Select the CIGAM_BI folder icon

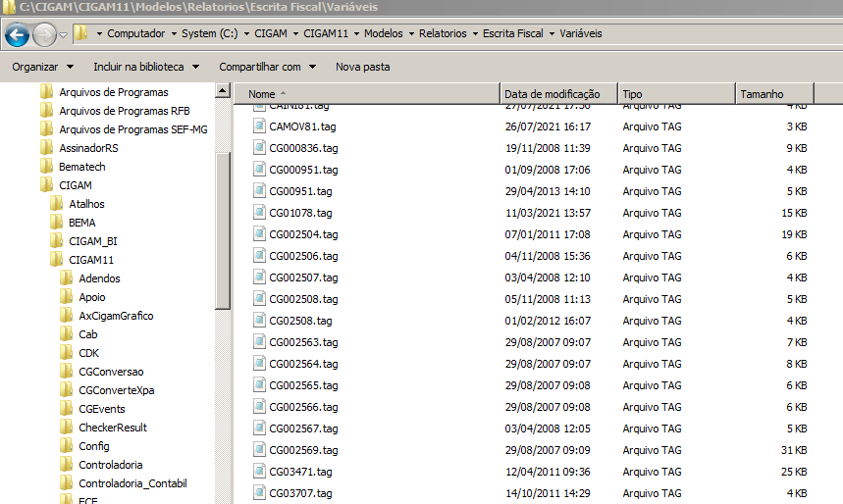point(57,240)
